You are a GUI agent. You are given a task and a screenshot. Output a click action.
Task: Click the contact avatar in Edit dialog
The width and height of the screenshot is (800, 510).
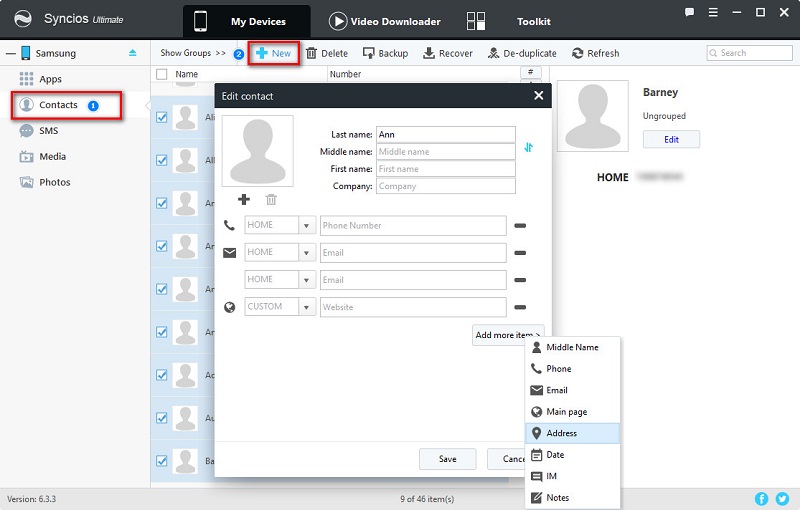258,151
